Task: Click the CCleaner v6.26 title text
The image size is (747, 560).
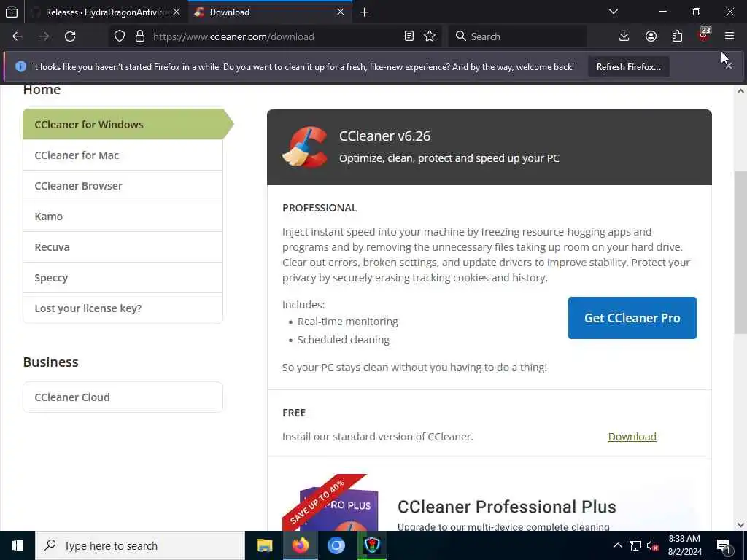Action: click(x=384, y=136)
